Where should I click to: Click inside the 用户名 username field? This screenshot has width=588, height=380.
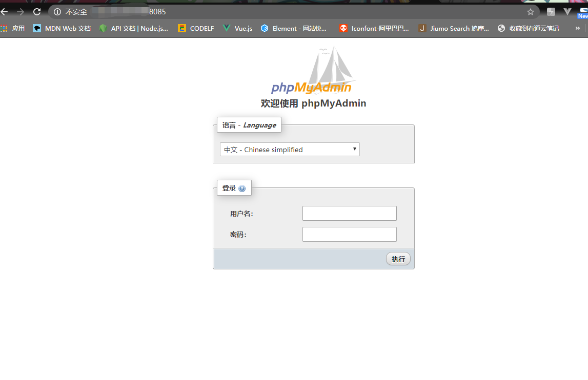point(349,213)
